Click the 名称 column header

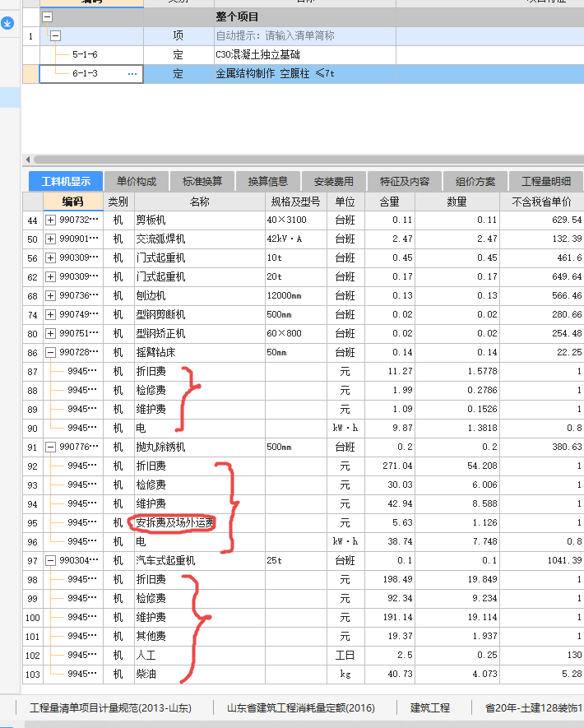pyautogui.click(x=200, y=202)
